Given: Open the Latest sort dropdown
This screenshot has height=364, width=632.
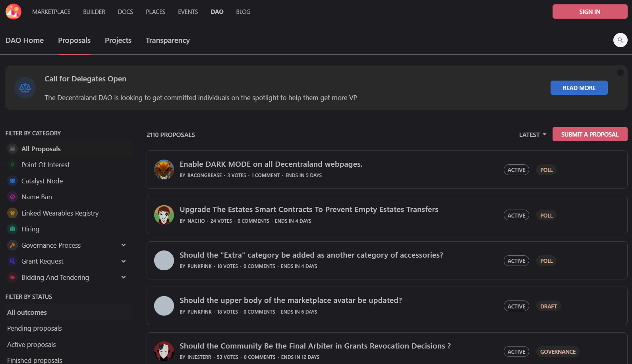Looking at the screenshot, I should [533, 135].
